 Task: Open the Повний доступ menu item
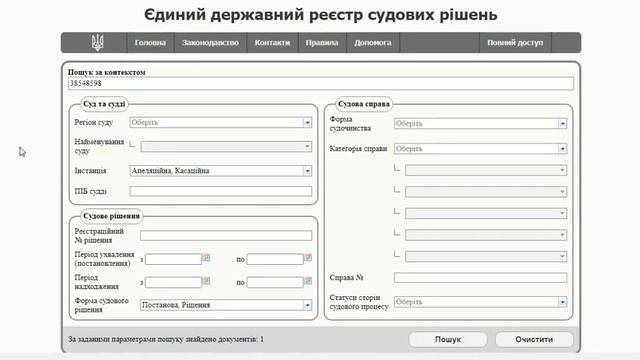(x=515, y=42)
